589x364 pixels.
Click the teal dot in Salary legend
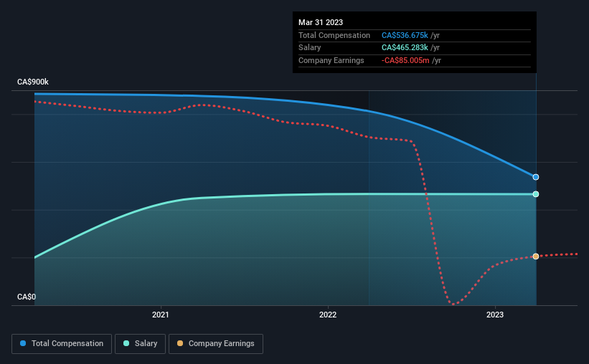126,343
